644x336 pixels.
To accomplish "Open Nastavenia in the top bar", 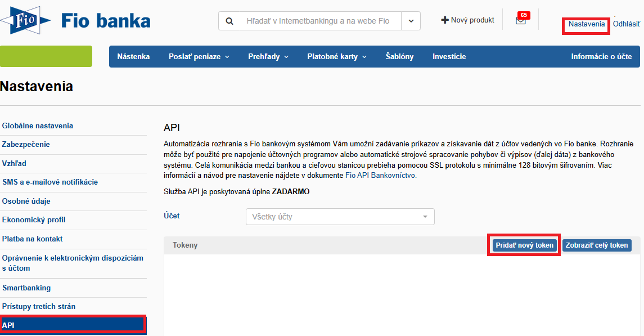I will click(x=586, y=24).
